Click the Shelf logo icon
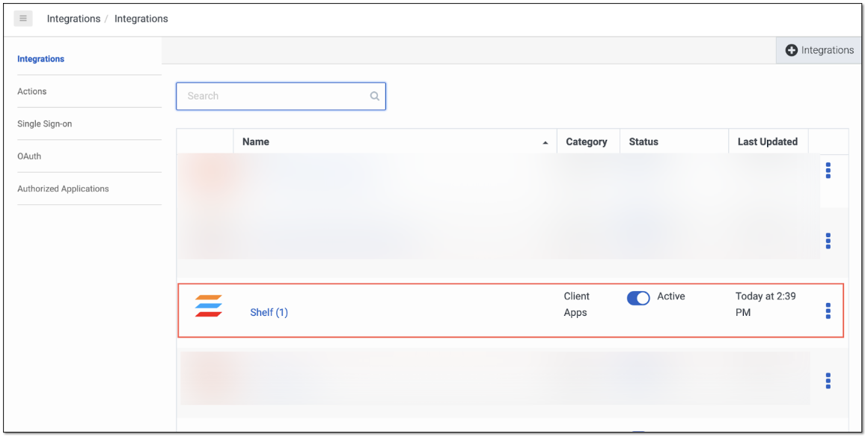The width and height of the screenshot is (868, 437). click(209, 306)
